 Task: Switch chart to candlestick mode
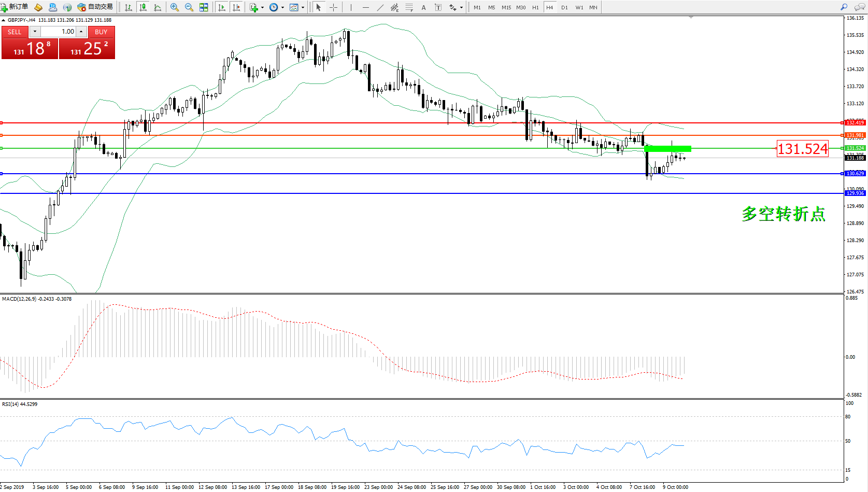(x=143, y=7)
